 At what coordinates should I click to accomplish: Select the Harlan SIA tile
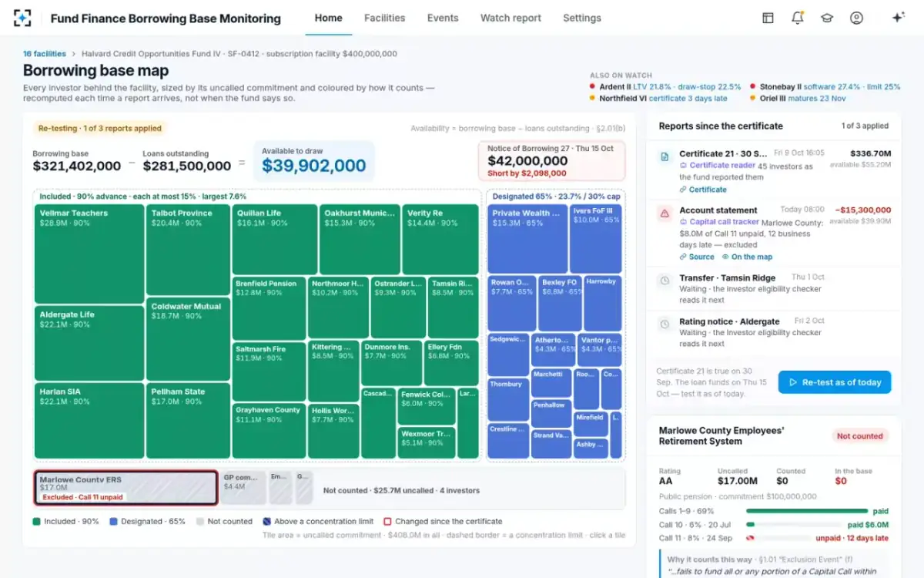click(89, 421)
